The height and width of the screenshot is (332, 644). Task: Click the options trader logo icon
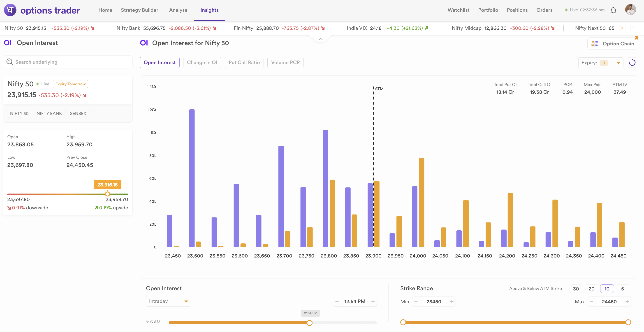10,10
